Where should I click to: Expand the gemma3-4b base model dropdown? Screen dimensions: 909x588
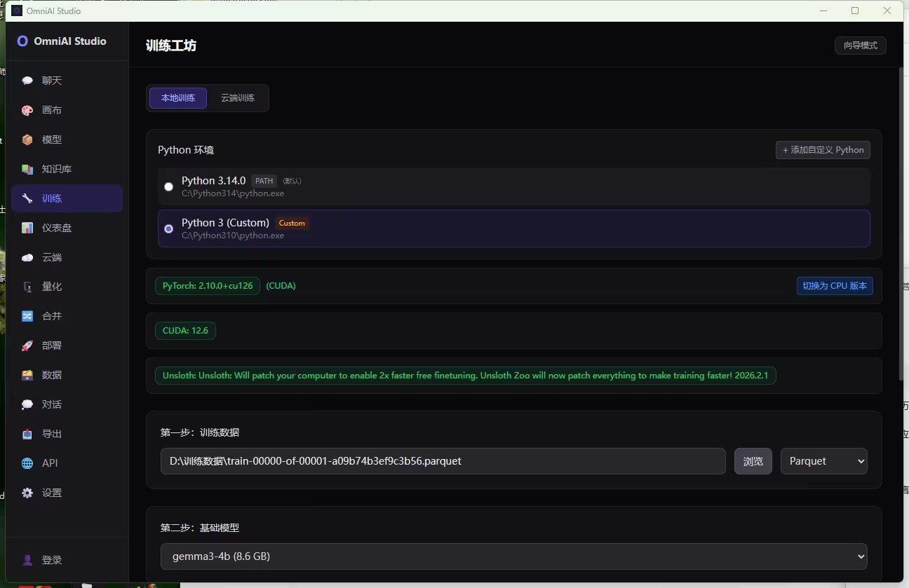(x=514, y=556)
